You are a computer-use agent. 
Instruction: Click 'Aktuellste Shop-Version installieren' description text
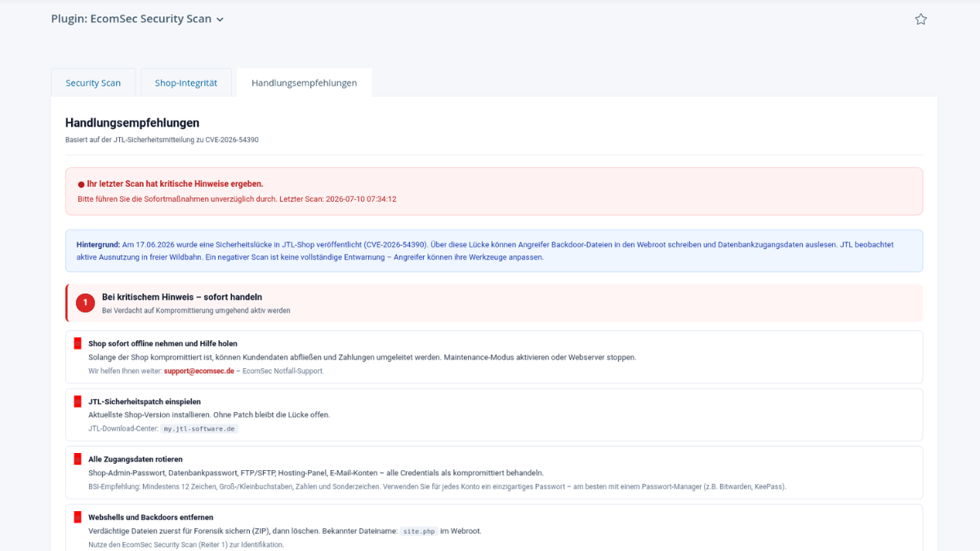(x=209, y=415)
